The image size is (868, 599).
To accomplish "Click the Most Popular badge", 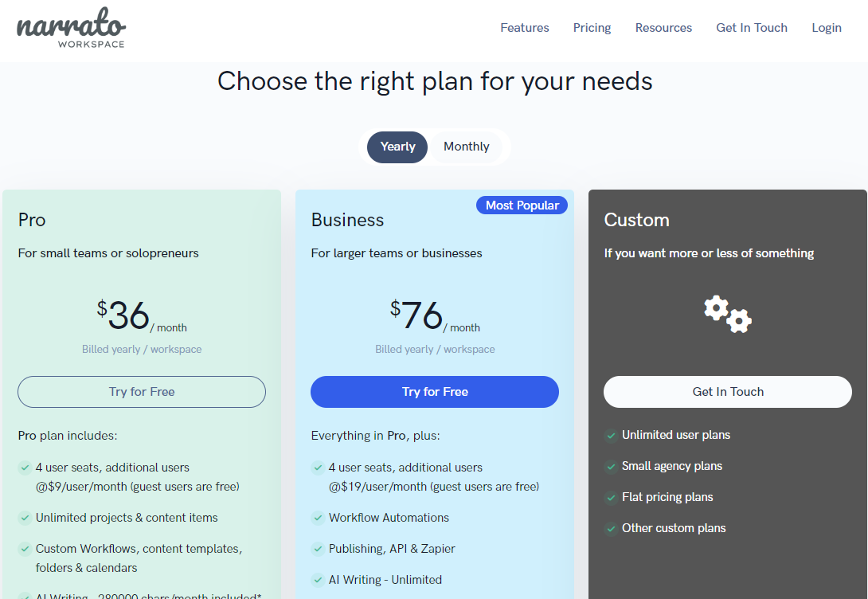I will (522, 206).
